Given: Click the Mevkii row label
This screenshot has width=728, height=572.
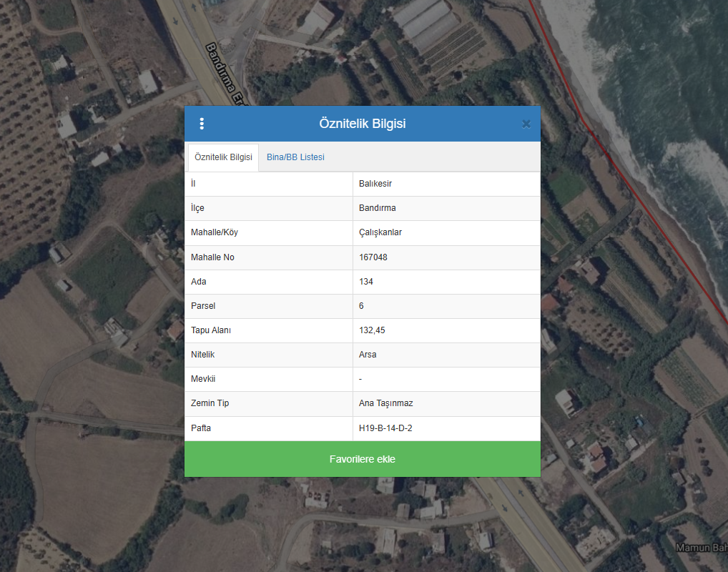Looking at the screenshot, I should pyautogui.click(x=203, y=379).
